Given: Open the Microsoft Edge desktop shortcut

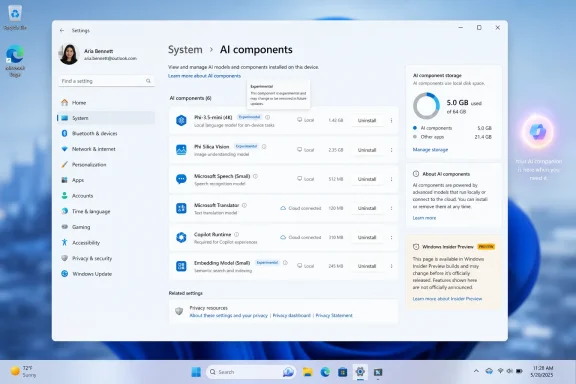Looking at the screenshot, I should (x=15, y=61).
